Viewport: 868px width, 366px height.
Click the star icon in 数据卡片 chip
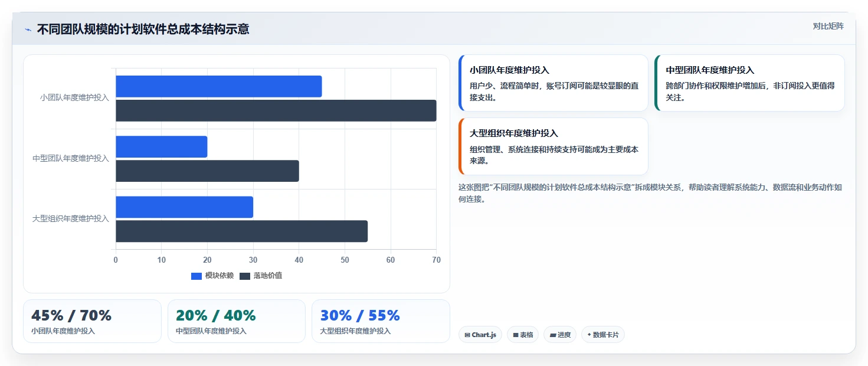pos(589,335)
